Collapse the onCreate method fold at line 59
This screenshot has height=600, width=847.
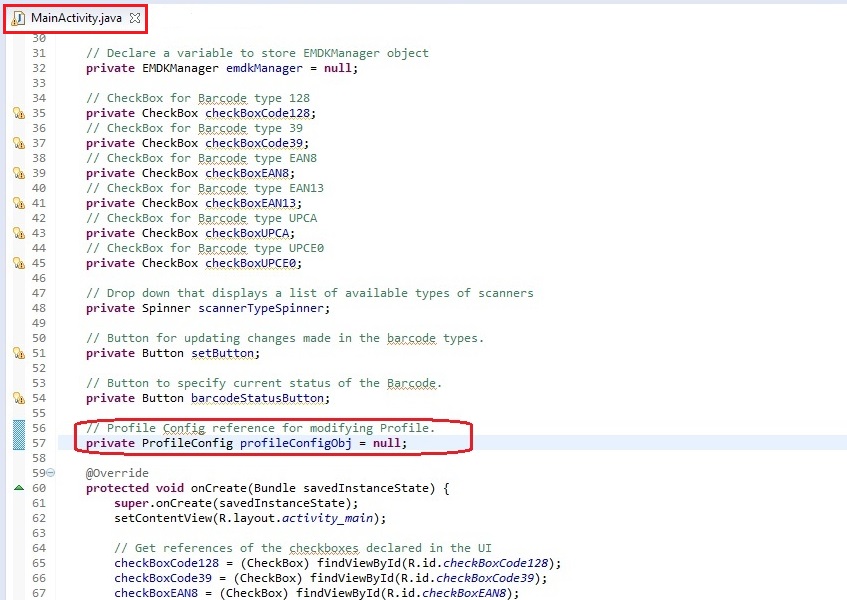point(51,473)
